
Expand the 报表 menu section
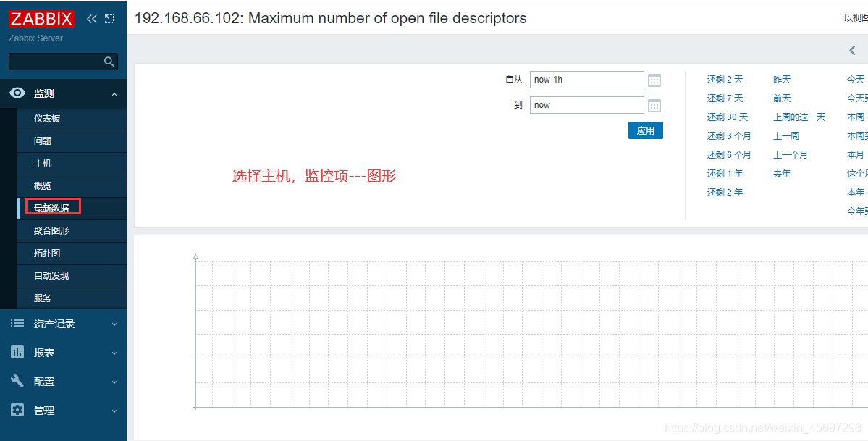[114, 353]
